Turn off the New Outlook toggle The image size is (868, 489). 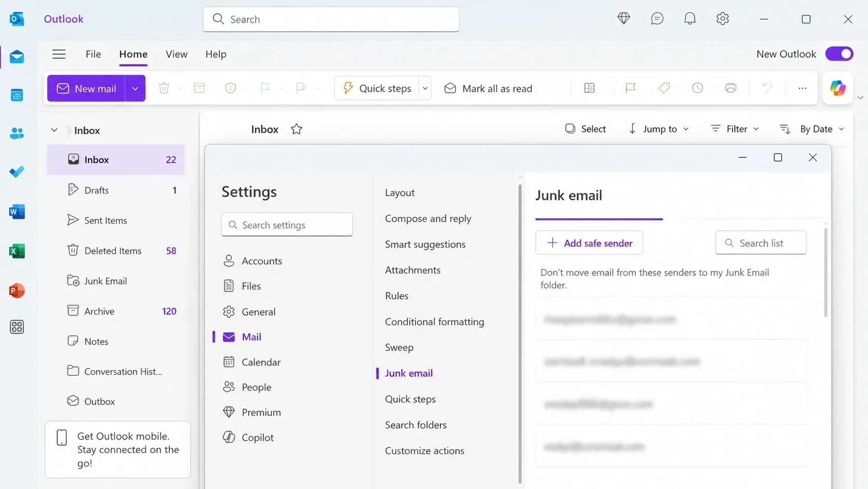pyautogui.click(x=839, y=54)
